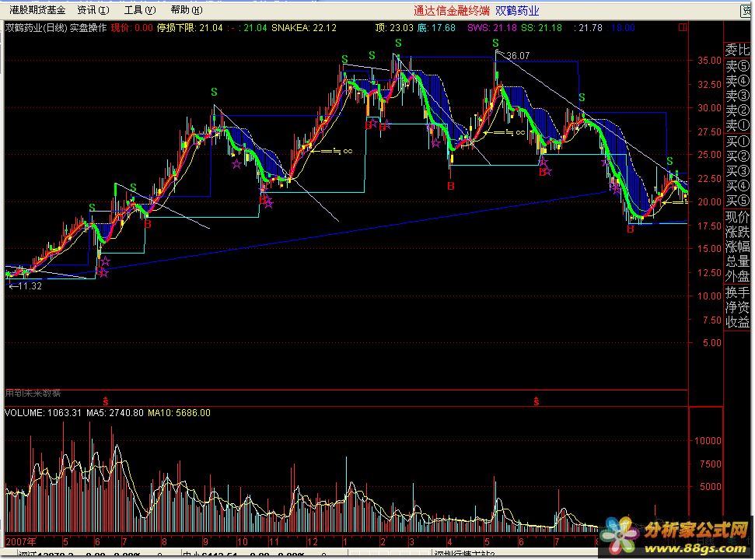Click the 净资 row in quote panel
The width and height of the screenshot is (755, 560).
click(x=737, y=307)
